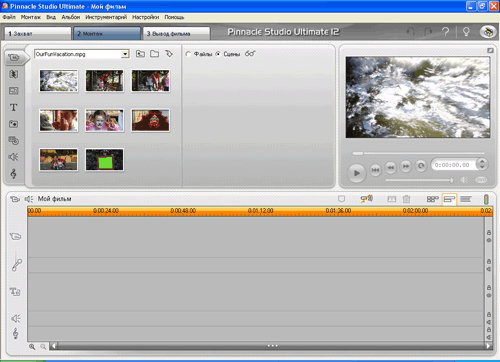Toggle DVD preview mode button
Viewport: 500px width, 362px height.
[x=481, y=180]
